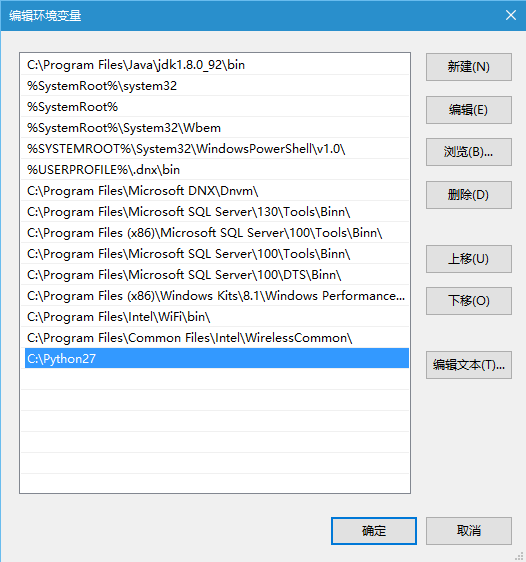Select the SQL Server\130\Tools\Binn\ entry

tap(215, 211)
